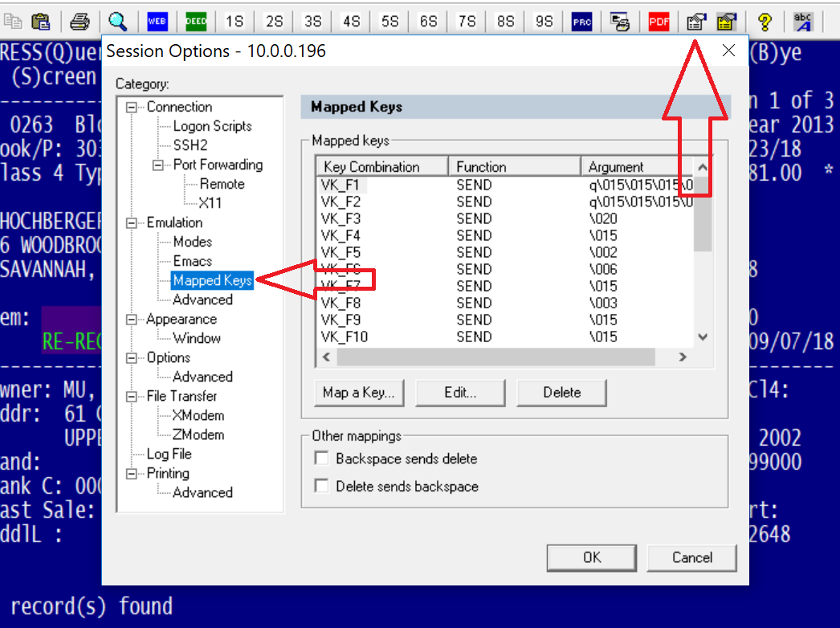This screenshot has height=628, width=840.
Task: Collapse the Appearance tree node
Action: pyautogui.click(x=131, y=320)
